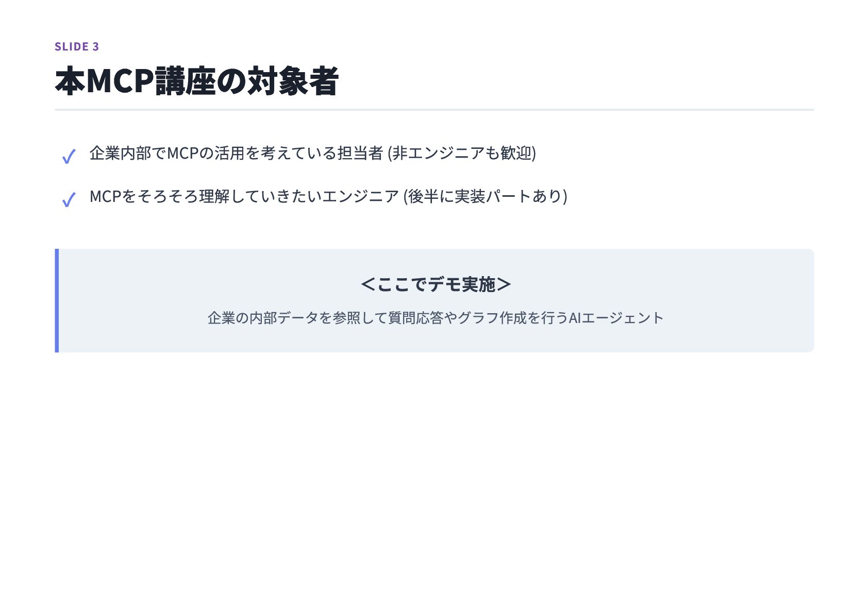Click the bullet about MCPをそろそろ理解していきたいエンジニア
The image size is (868, 613).
pyautogui.click(x=328, y=196)
